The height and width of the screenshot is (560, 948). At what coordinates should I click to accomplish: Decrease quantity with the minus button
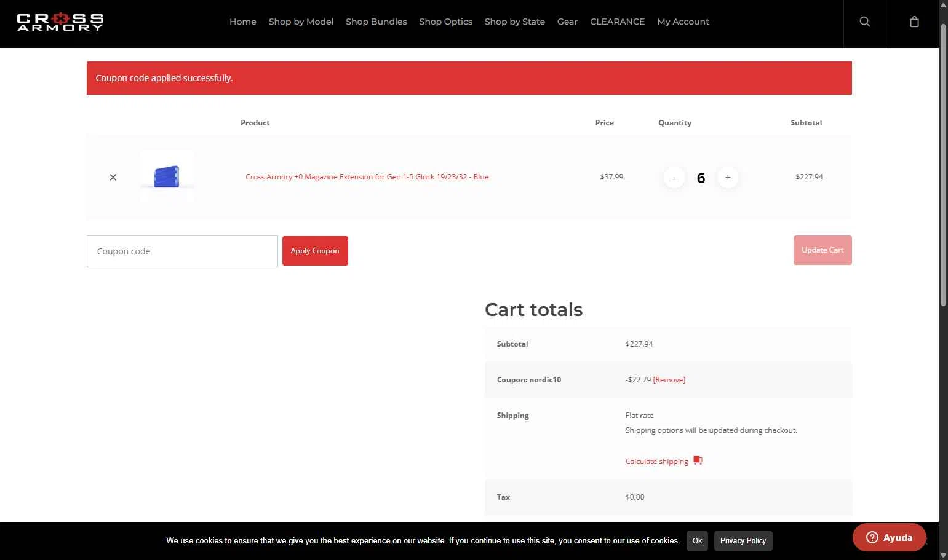(x=674, y=177)
